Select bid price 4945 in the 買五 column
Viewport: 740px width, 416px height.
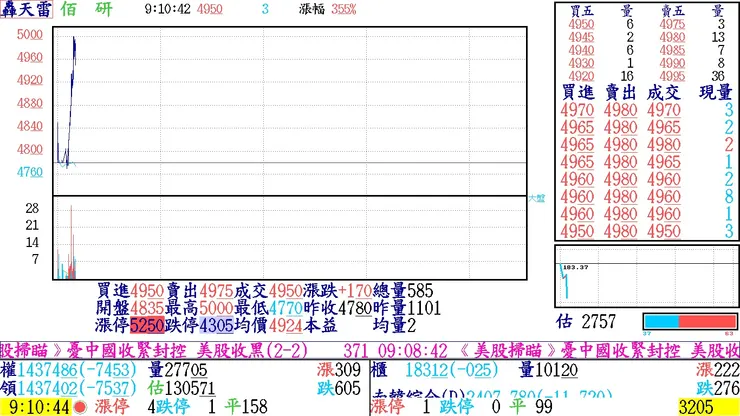[581, 37]
